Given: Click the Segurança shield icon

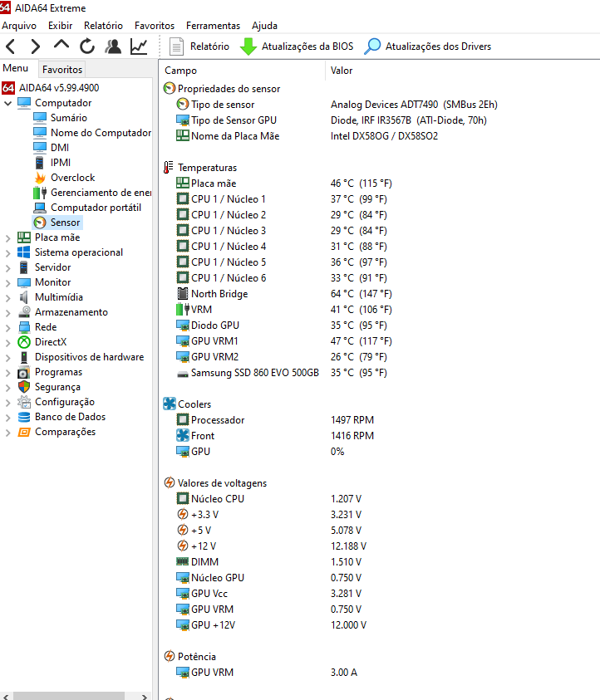Looking at the screenshot, I should click(23, 387).
